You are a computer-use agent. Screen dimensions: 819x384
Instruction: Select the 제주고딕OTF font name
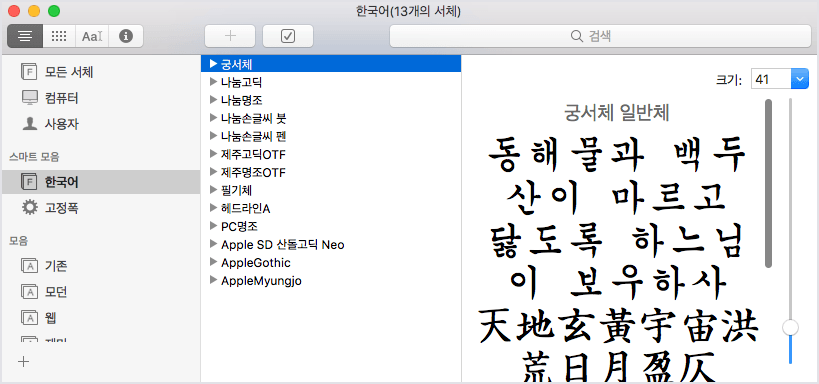[x=253, y=155]
